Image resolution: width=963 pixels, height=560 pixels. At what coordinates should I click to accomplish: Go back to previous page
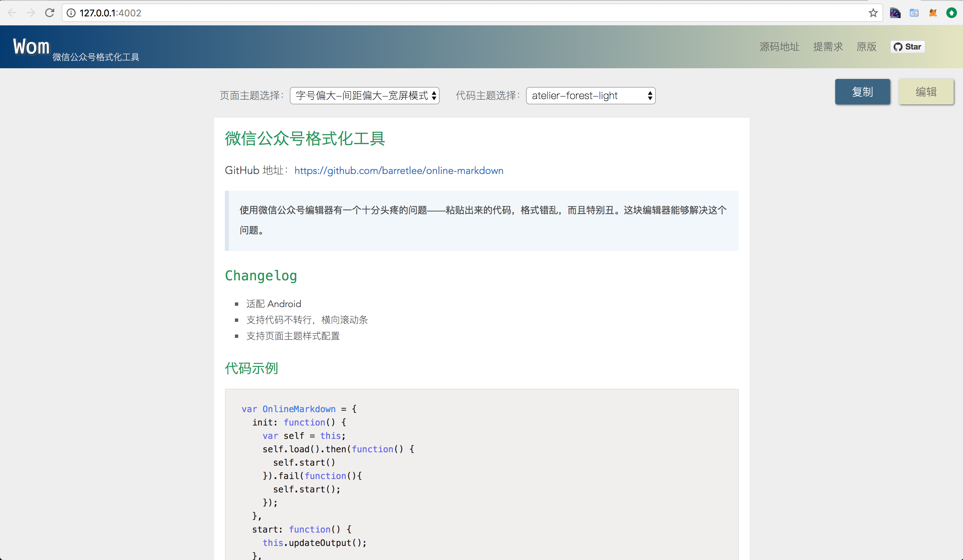coord(12,13)
